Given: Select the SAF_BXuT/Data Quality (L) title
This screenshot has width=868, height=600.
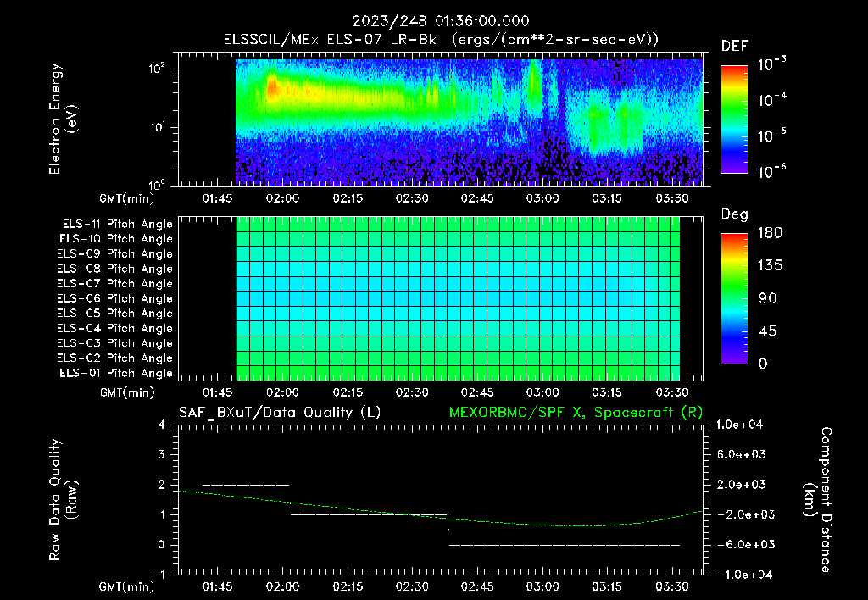Looking at the screenshot, I should (280, 413).
